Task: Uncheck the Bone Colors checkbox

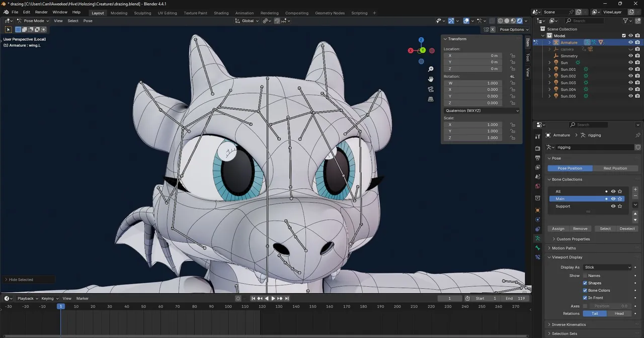Action: (585, 290)
